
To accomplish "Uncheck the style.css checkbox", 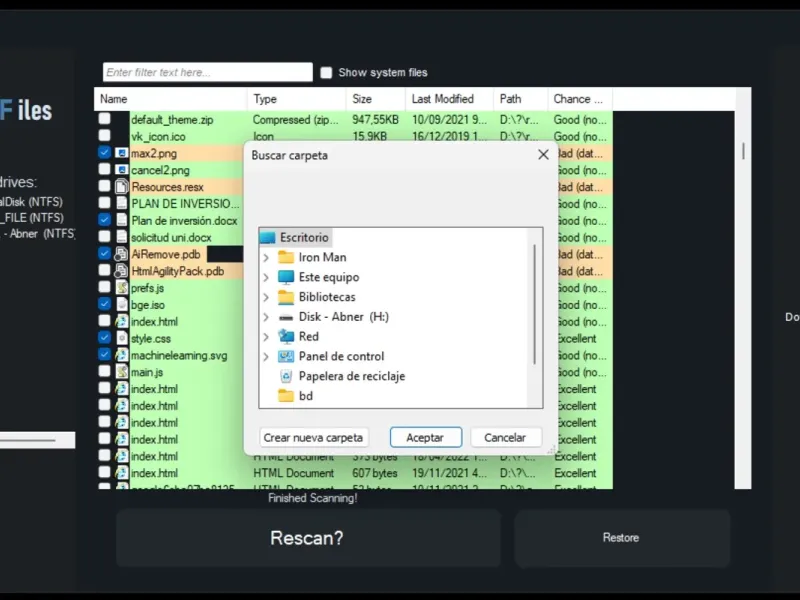I will (x=105, y=337).
